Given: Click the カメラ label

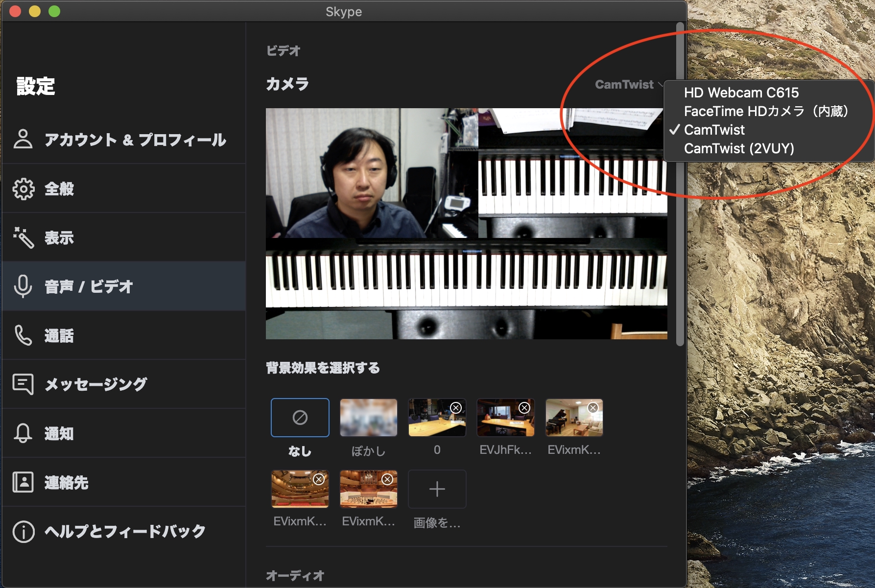Looking at the screenshot, I should [x=287, y=84].
